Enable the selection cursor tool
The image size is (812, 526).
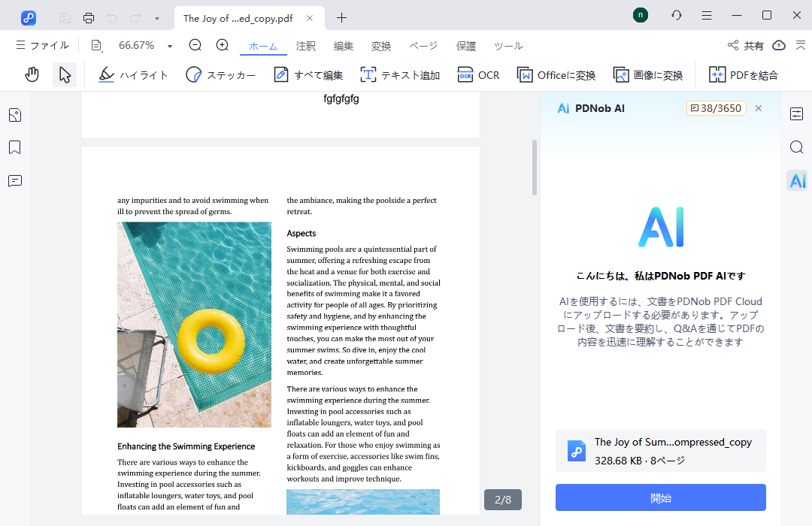point(64,74)
